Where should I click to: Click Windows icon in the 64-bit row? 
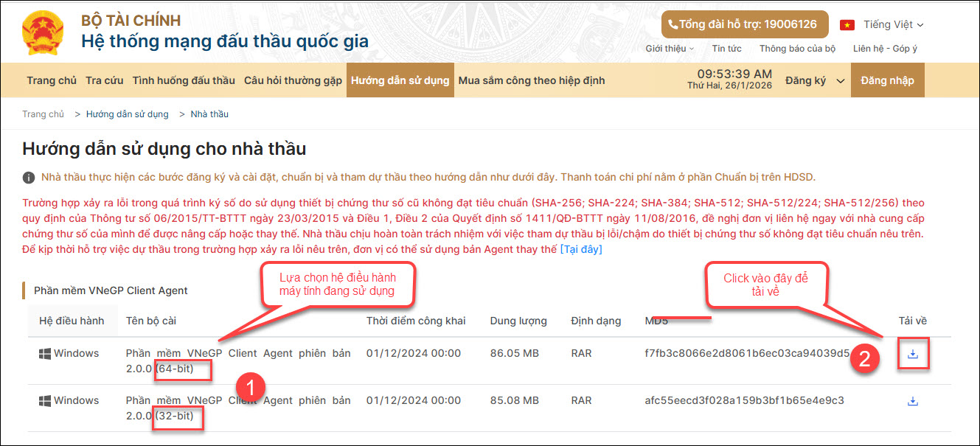click(46, 354)
